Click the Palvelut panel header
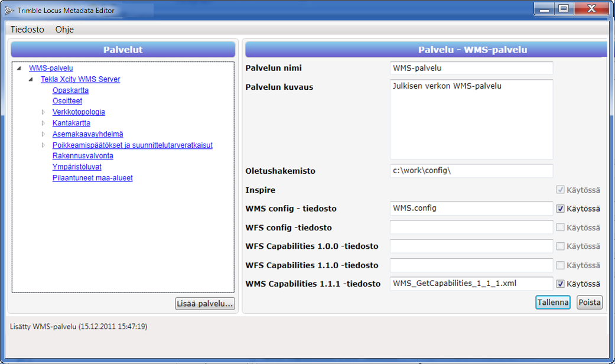 123,50
